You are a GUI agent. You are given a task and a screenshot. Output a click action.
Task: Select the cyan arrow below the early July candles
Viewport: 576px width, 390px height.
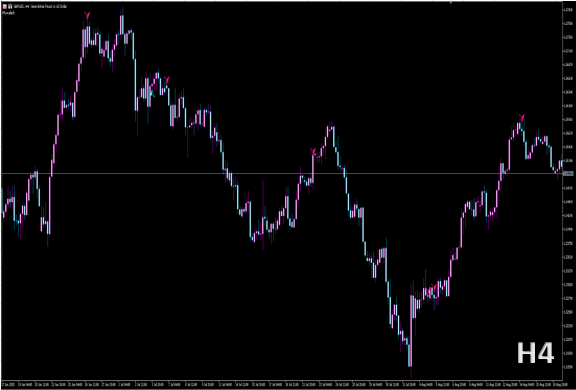pyautogui.click(x=152, y=94)
